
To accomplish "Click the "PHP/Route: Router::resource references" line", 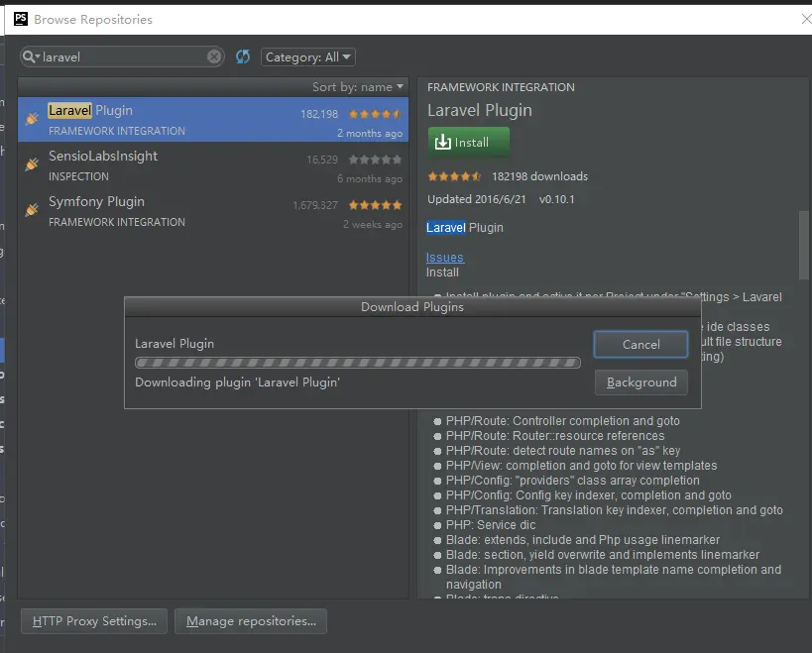I will (x=555, y=436).
